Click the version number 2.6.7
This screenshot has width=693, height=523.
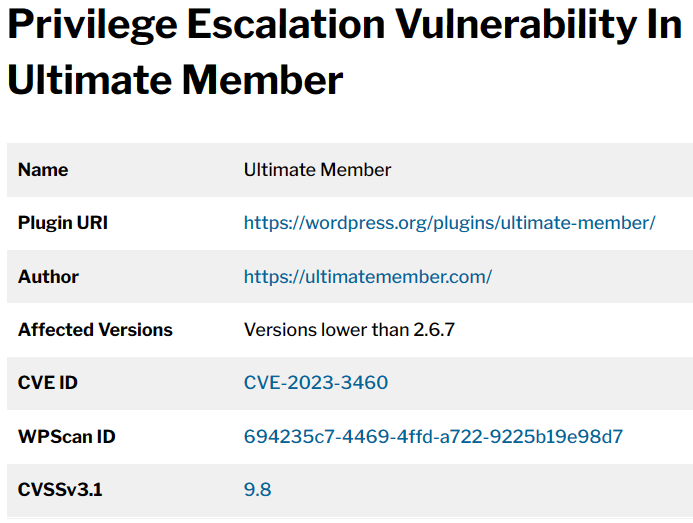434,330
